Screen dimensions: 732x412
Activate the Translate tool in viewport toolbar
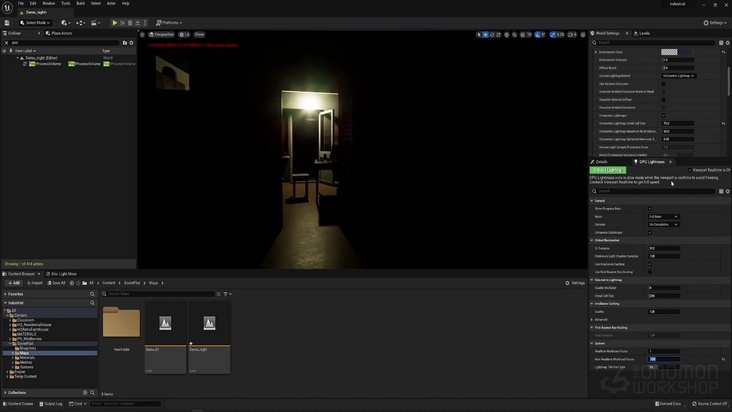pos(486,35)
